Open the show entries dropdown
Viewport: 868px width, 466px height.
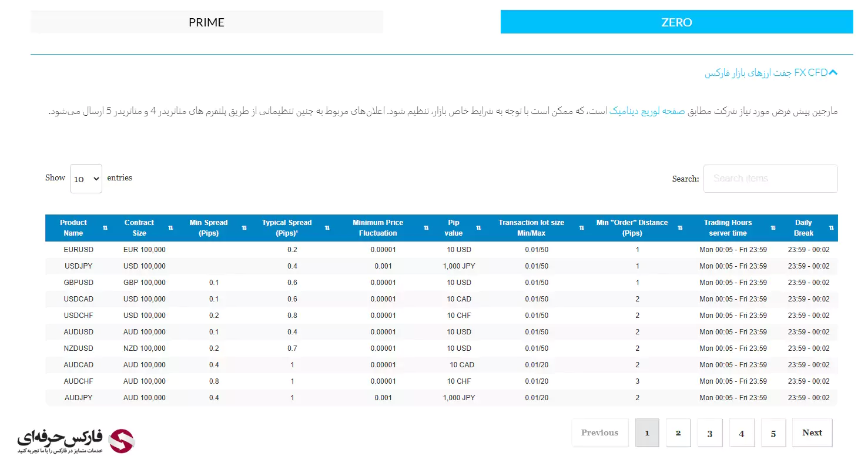[x=86, y=179]
